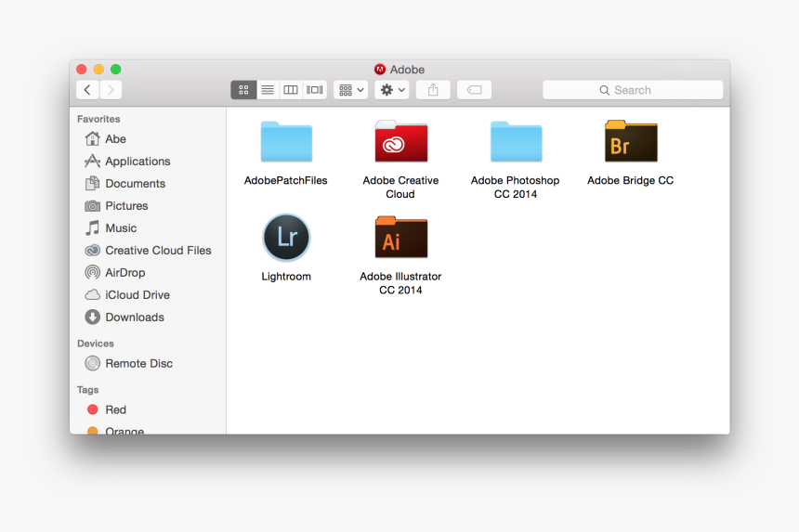Switch to list view

tap(268, 90)
